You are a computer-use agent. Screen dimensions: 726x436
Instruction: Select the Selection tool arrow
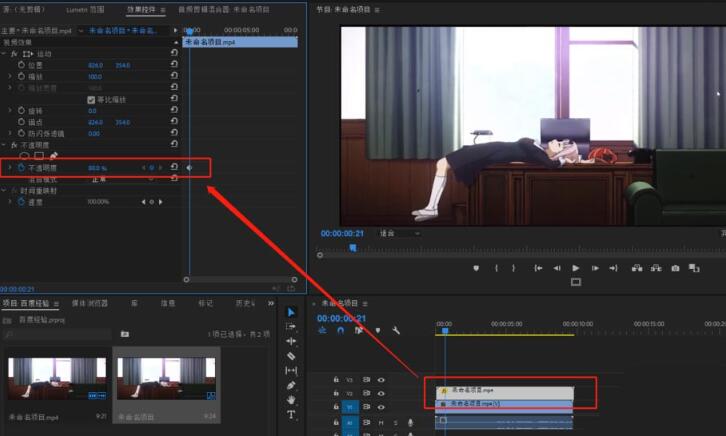point(291,312)
